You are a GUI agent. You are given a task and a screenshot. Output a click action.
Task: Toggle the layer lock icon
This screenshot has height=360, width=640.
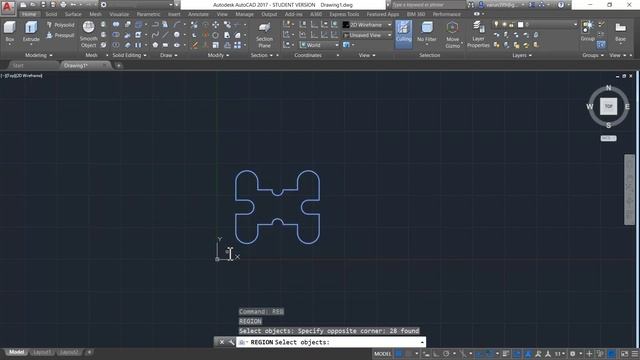pyautogui.click(x=511, y=25)
